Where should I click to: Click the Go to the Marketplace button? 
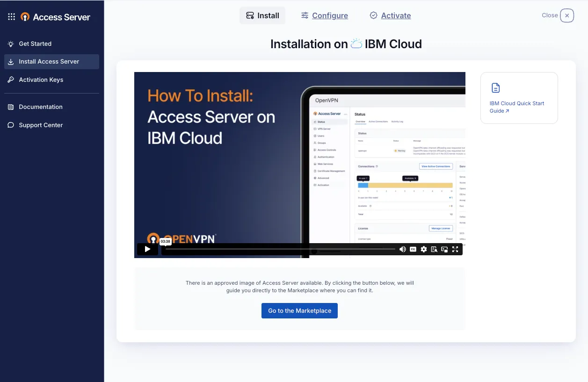pyautogui.click(x=299, y=311)
